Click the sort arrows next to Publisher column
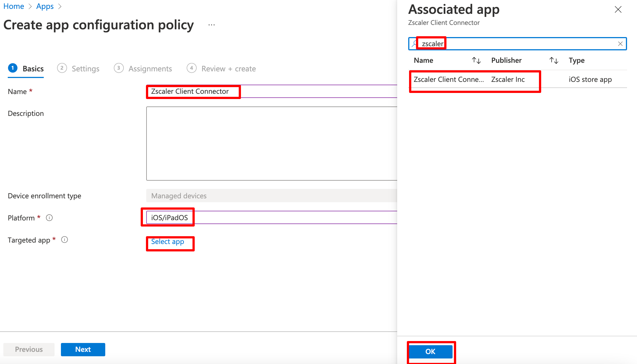Image resolution: width=637 pixels, height=364 pixels. coord(553,60)
